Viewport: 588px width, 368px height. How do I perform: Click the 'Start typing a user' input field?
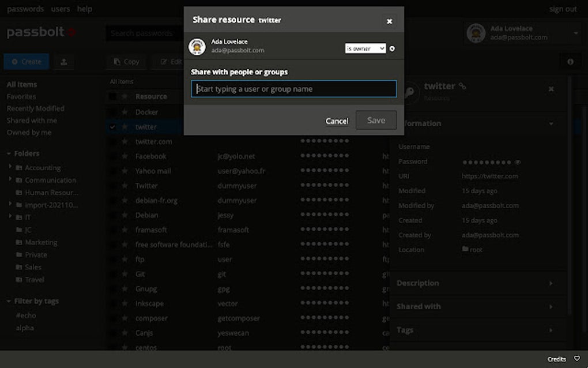click(x=293, y=89)
